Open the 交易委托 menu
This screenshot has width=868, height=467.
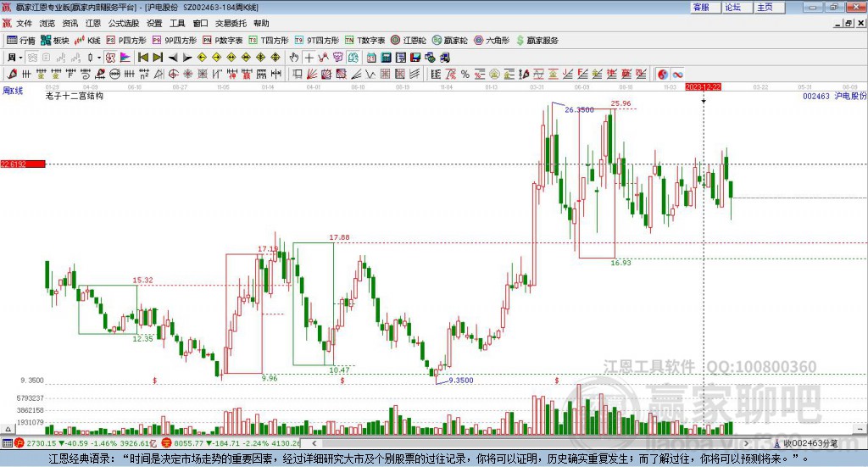(x=231, y=23)
